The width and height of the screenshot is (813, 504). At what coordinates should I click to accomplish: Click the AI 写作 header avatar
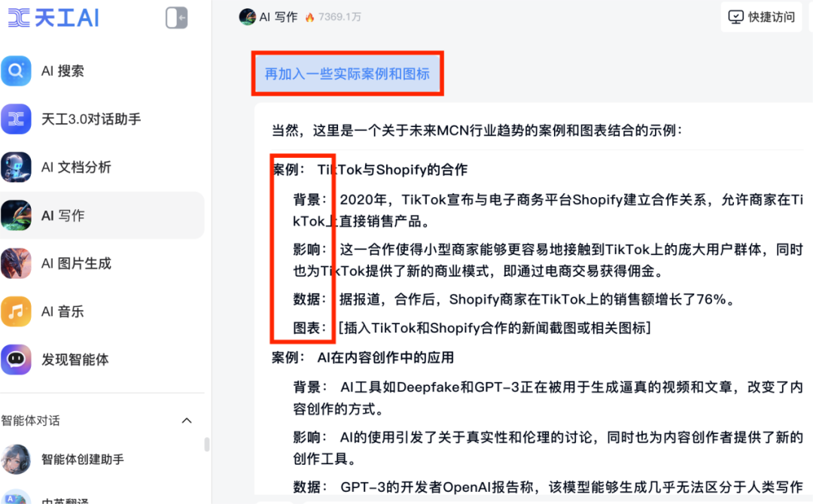coord(247,17)
